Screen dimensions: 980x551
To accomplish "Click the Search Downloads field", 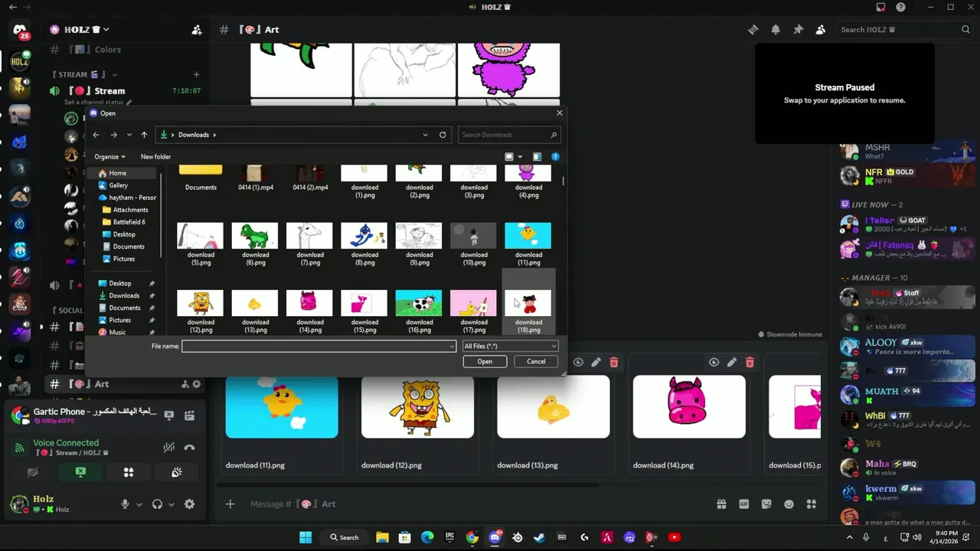I will (x=509, y=135).
